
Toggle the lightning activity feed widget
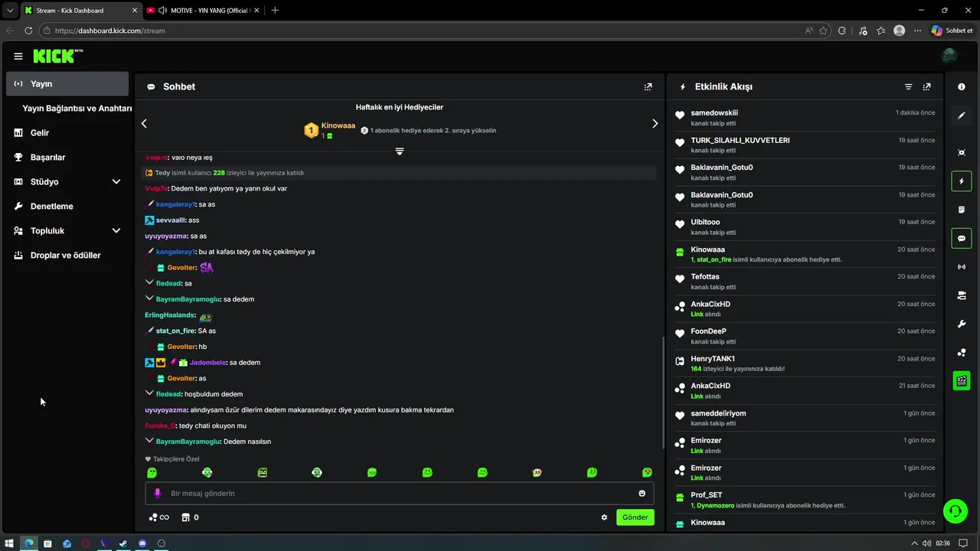click(962, 181)
